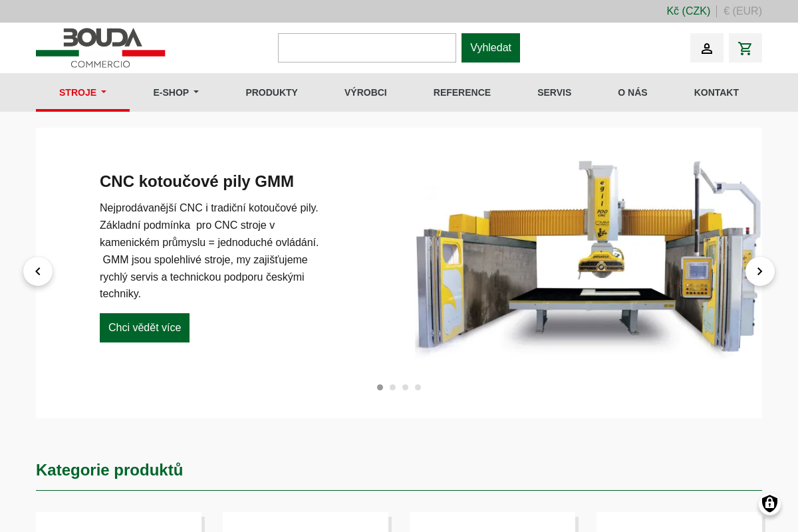This screenshot has width=798, height=532.
Task: Go to next carousel slide
Action: click(x=760, y=271)
